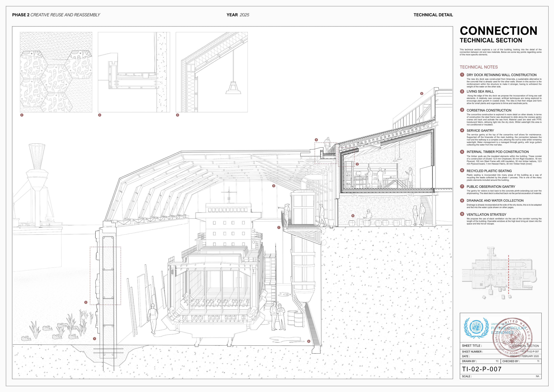Screen dimensions: 554x392
Task: Click marker 1 at the retaining wall base
Action: pos(94,339)
